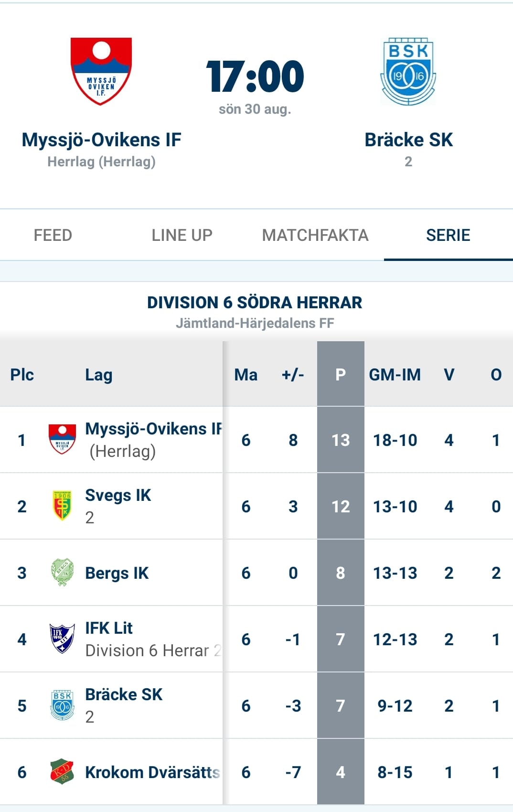513x812 pixels.
Task: Tap small Bräcke SK logo in standings
Action: (62, 705)
